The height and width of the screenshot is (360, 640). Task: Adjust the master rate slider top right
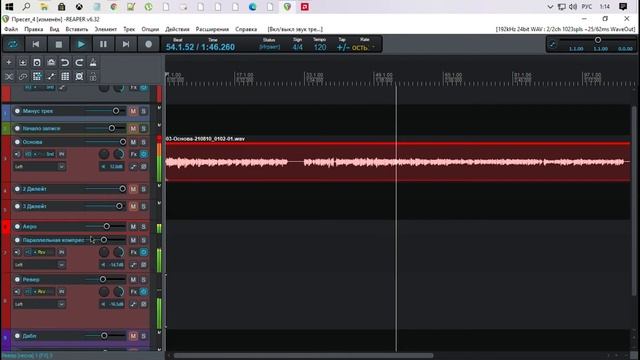[597, 40]
